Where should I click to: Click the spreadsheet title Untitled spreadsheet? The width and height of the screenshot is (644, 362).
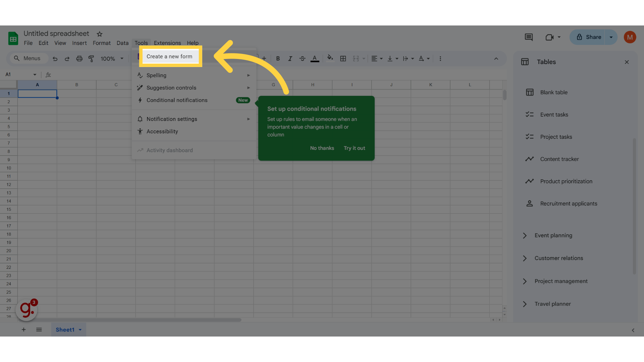56,34
